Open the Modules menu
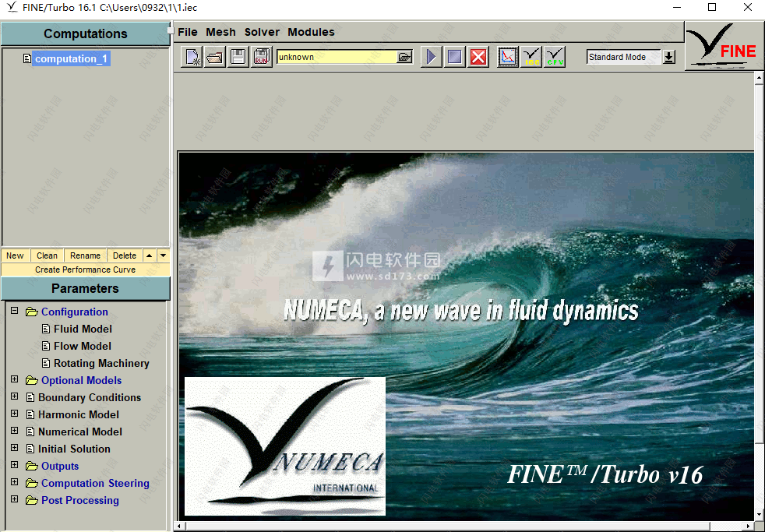765x532 pixels. point(311,32)
